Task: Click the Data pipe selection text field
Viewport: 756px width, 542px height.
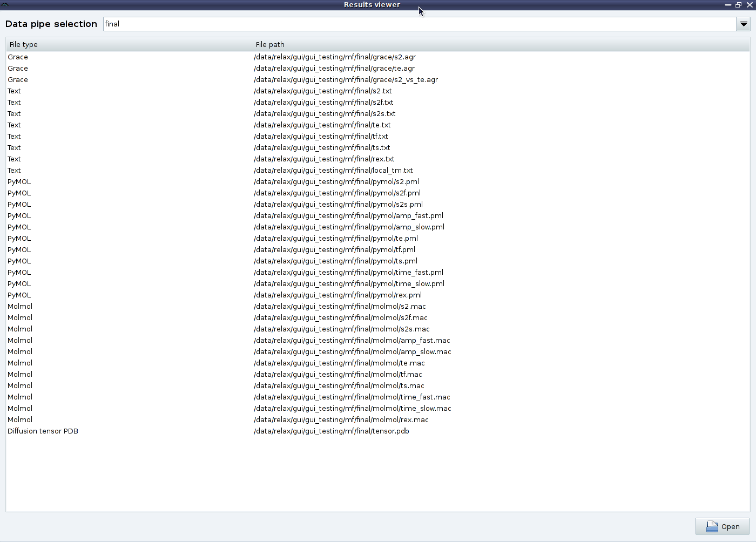Action: click(419, 24)
